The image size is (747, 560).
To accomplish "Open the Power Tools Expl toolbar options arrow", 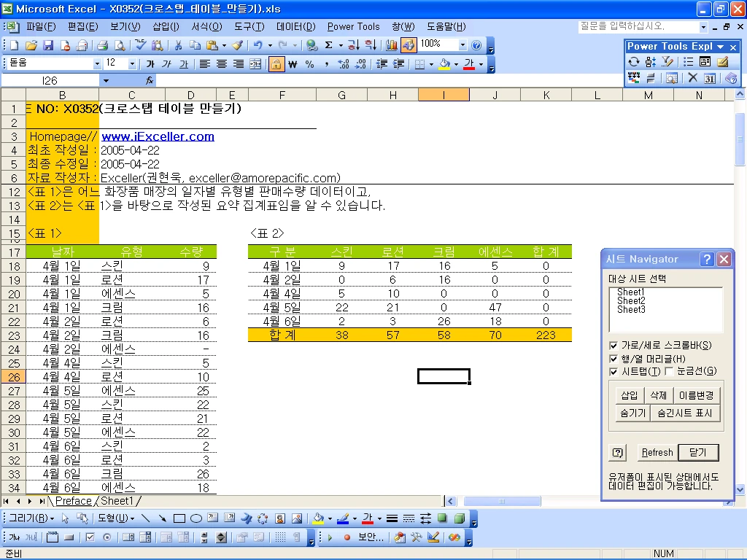I will 720,47.
